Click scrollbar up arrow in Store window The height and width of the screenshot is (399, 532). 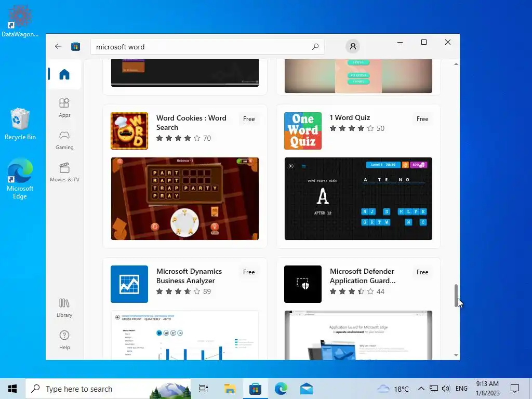coord(456,64)
